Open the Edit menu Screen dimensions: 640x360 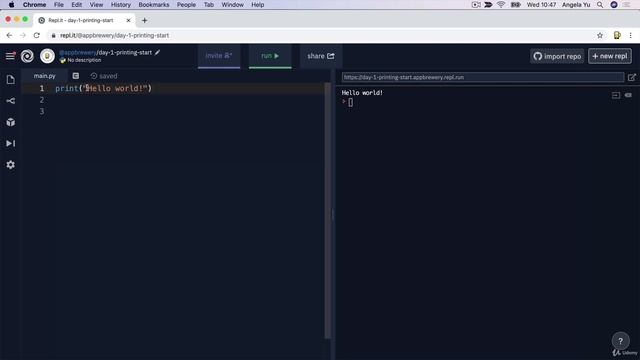pos(76,5)
